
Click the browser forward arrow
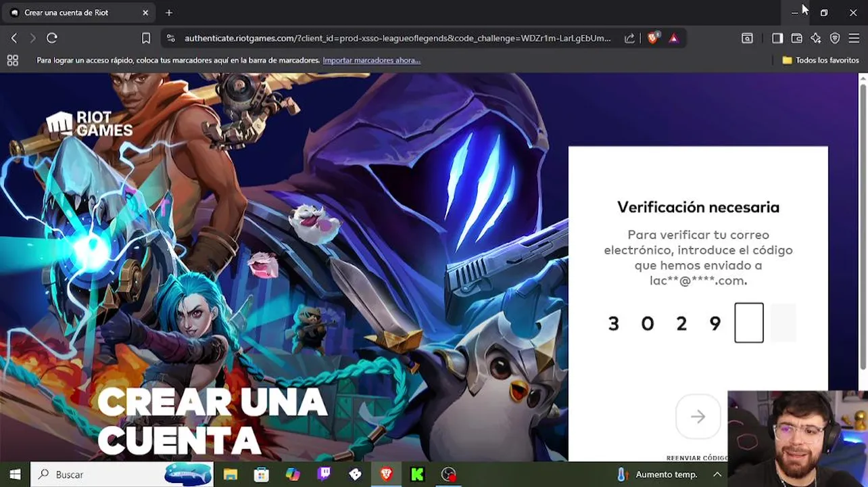pyautogui.click(x=32, y=39)
